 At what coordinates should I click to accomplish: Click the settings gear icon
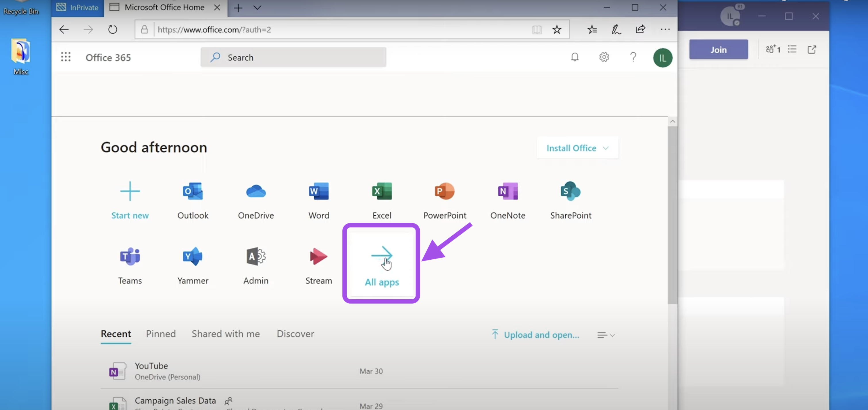(x=604, y=57)
